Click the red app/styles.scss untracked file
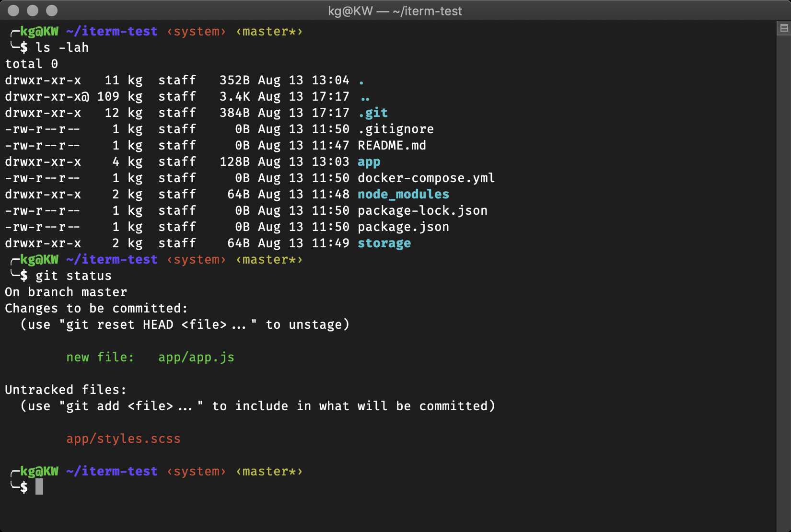 click(x=123, y=439)
